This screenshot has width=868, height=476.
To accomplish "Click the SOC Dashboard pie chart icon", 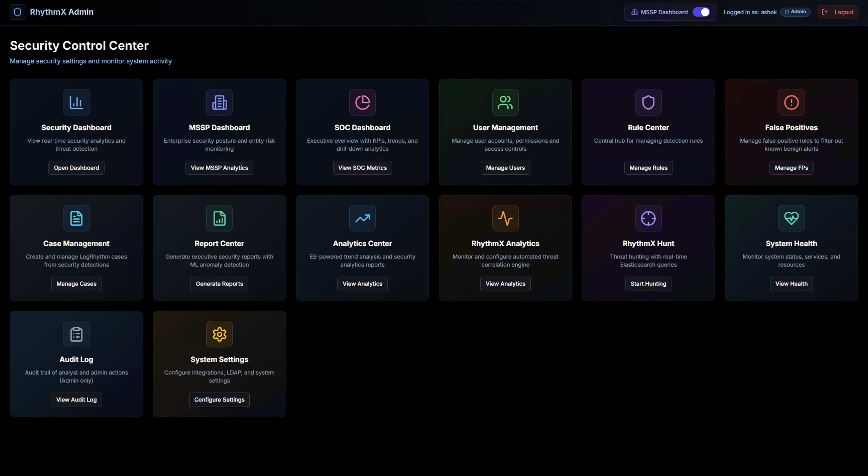I will 362,102.
